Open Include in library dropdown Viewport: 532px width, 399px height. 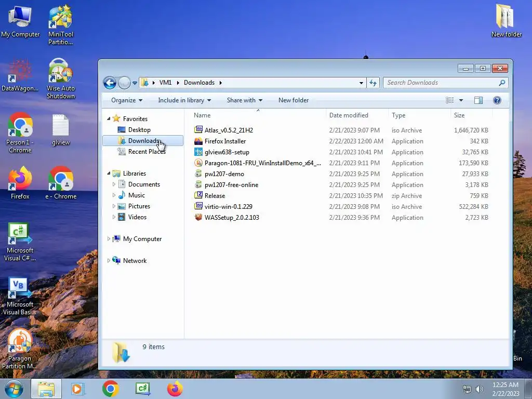click(x=184, y=100)
